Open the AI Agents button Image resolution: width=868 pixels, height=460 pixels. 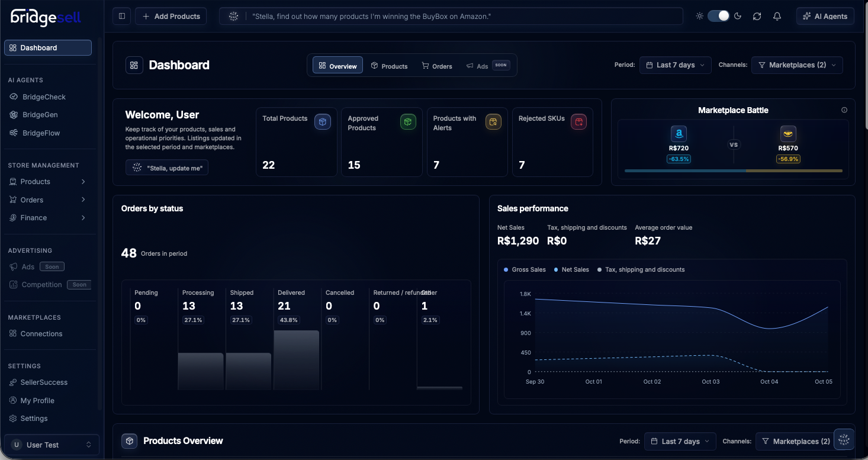point(825,16)
